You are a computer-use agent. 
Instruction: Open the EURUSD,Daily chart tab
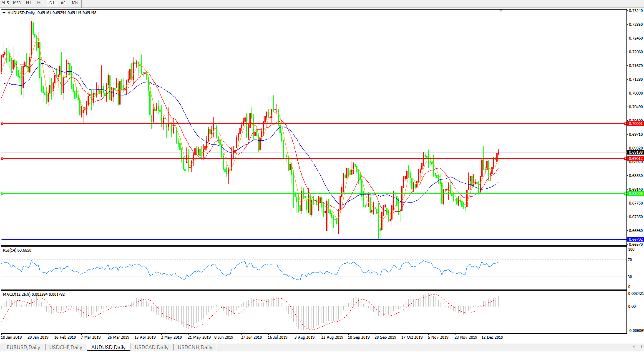point(23,347)
